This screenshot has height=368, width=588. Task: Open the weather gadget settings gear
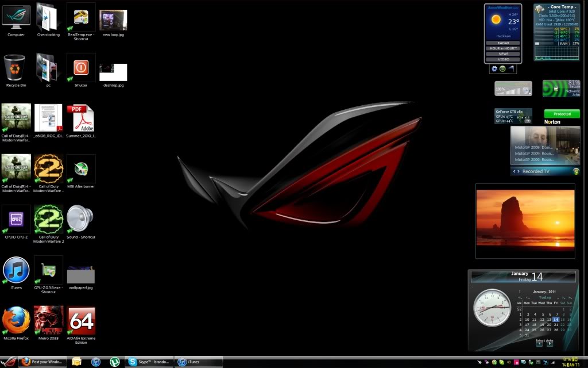[x=494, y=68]
